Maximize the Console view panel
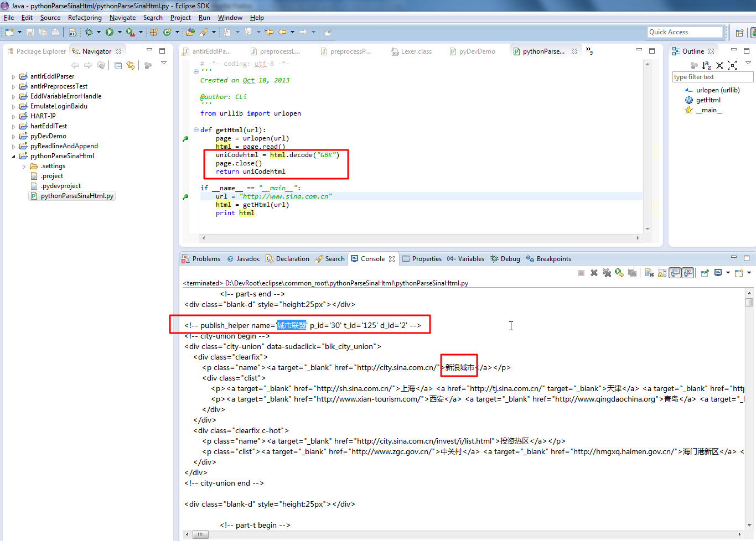 (747, 258)
